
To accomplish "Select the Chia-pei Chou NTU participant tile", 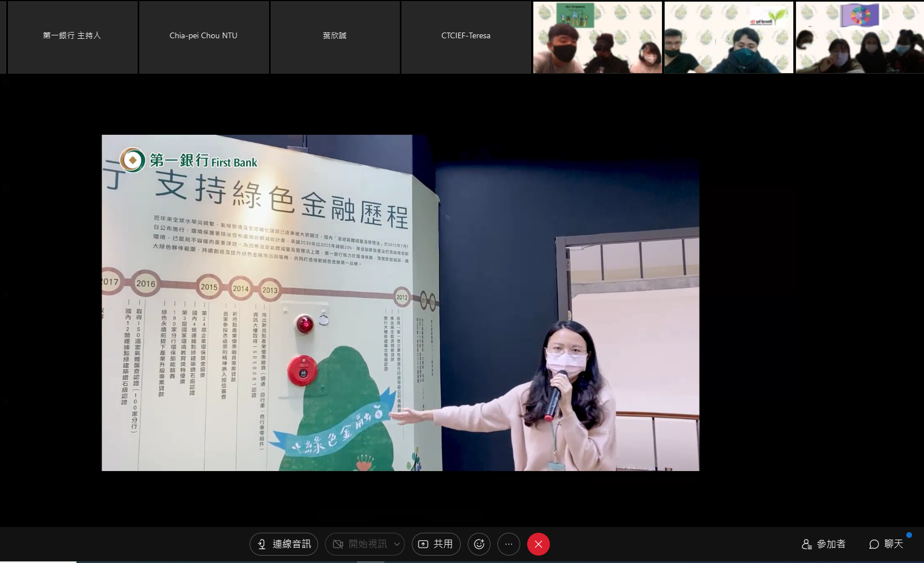I will click(x=203, y=37).
